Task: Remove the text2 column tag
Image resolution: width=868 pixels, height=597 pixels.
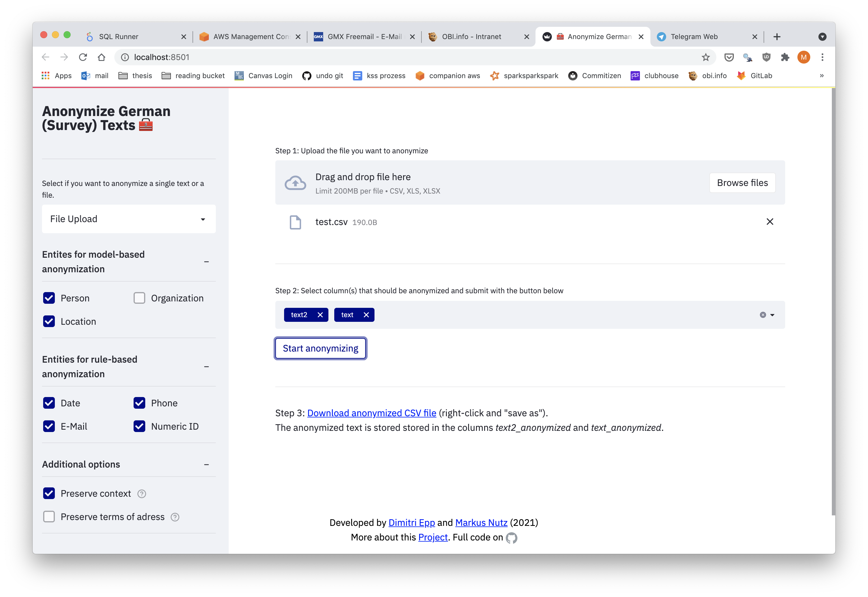Action: [x=320, y=315]
